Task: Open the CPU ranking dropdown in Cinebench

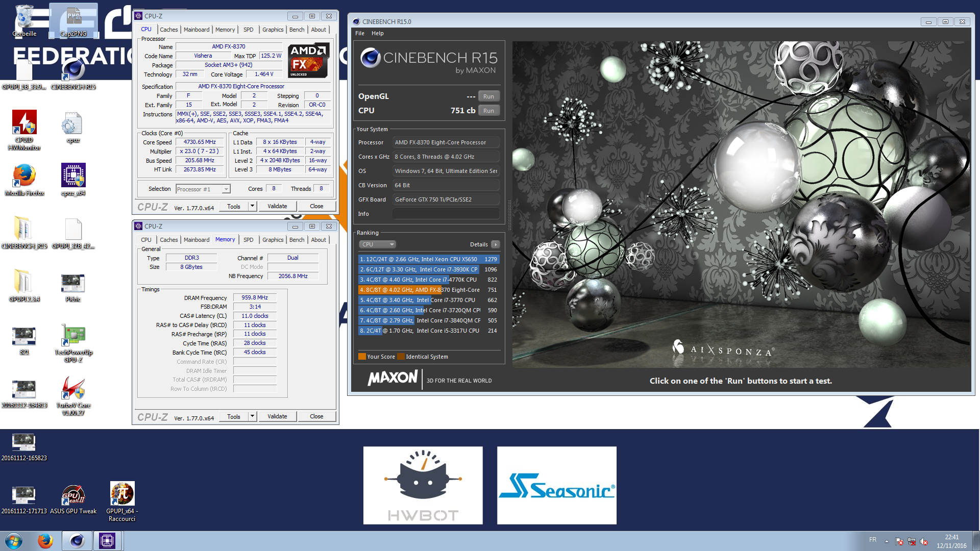Action: pyautogui.click(x=377, y=244)
